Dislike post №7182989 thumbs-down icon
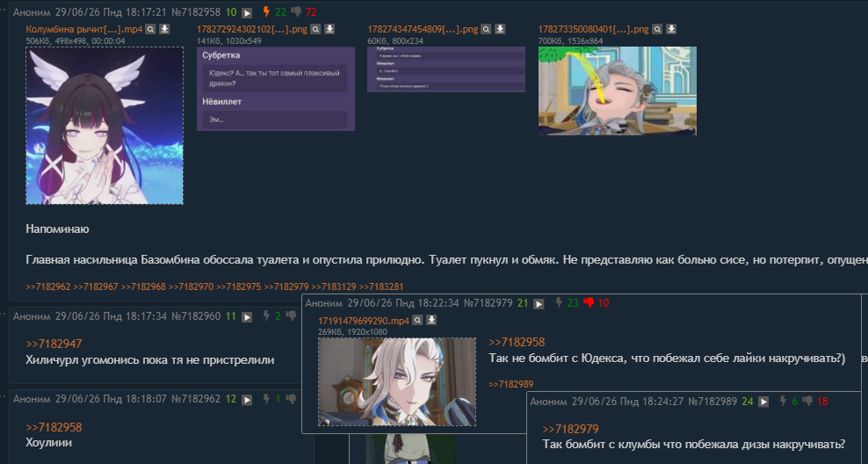Viewport: 868px width, 464px height. coord(808,402)
